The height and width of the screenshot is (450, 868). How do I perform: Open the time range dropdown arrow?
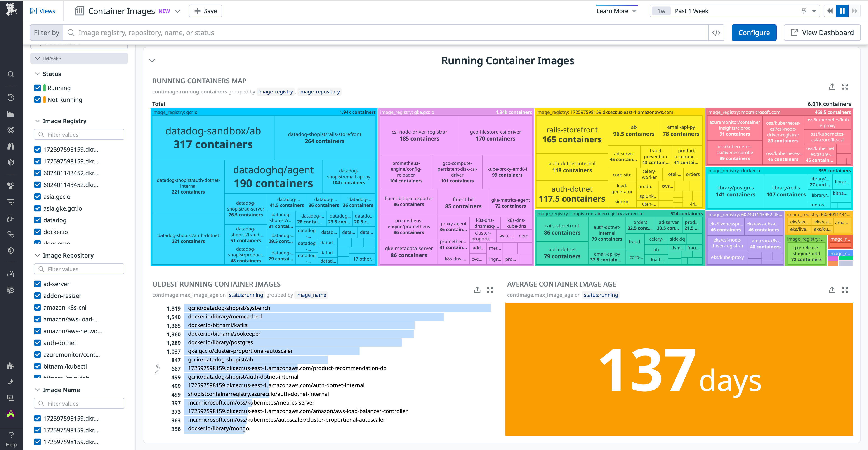coord(814,11)
